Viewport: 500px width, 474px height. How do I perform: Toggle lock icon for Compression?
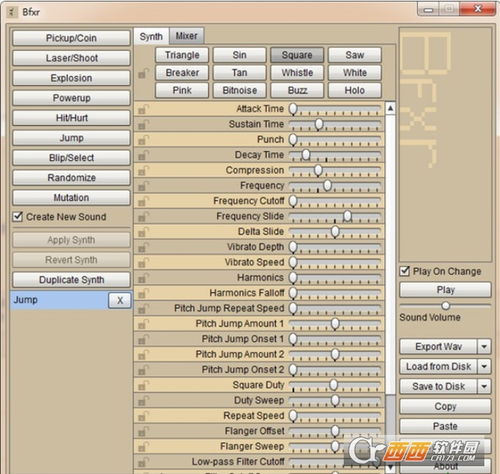pos(143,170)
